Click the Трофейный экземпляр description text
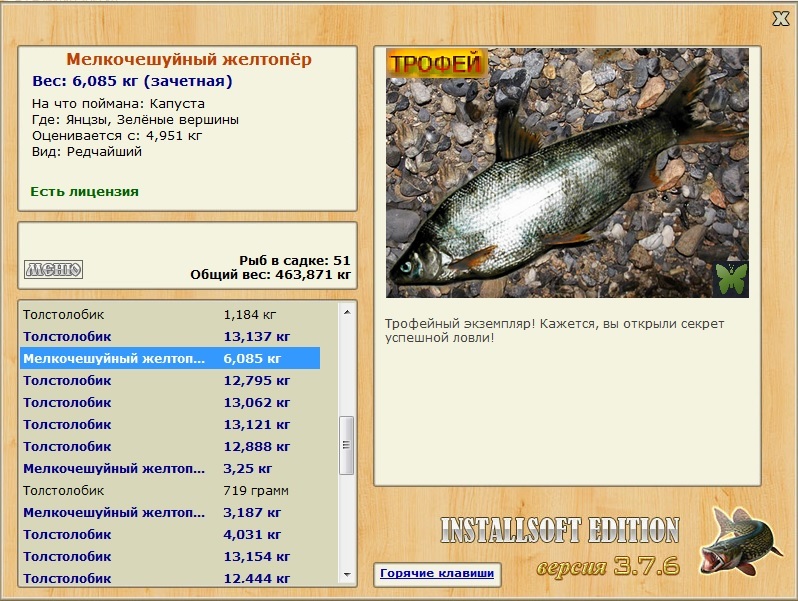 point(554,331)
